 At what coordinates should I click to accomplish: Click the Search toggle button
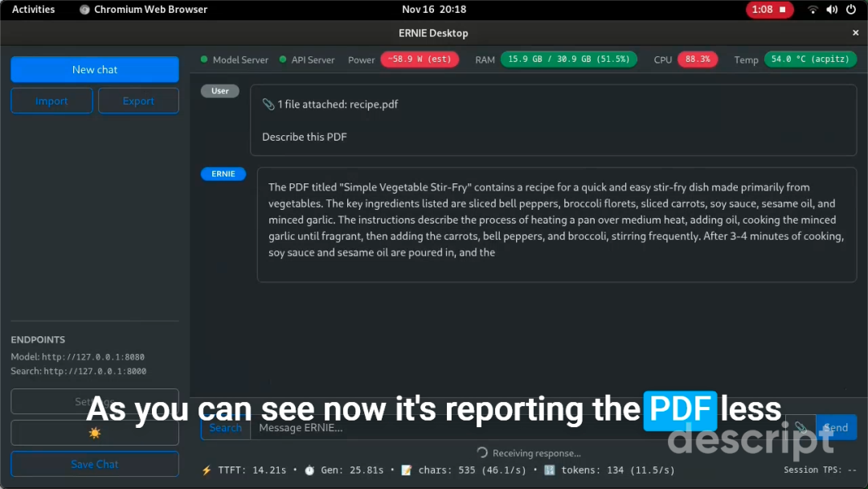pos(225,428)
